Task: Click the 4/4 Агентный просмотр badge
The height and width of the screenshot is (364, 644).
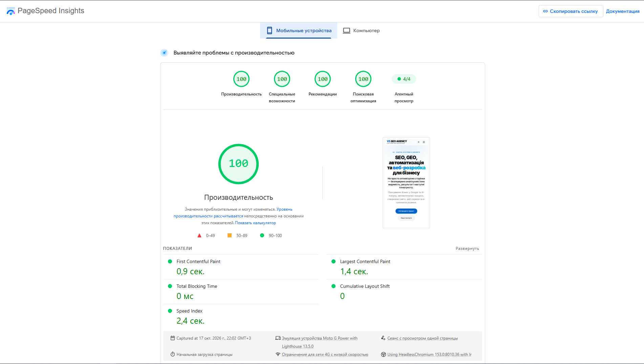Action: pos(404,79)
